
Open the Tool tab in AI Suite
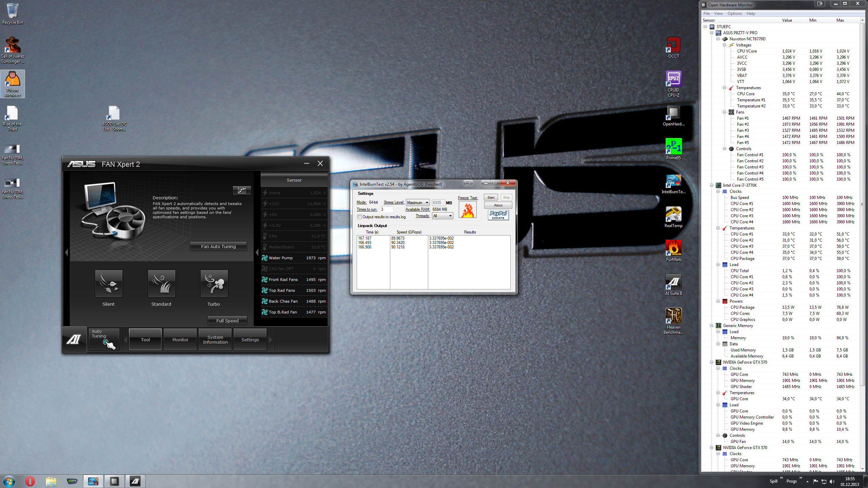pyautogui.click(x=145, y=340)
